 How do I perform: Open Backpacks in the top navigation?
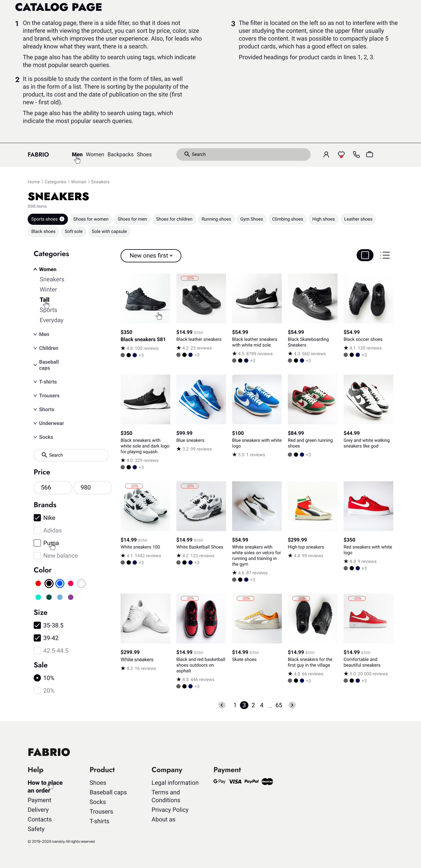point(120,154)
